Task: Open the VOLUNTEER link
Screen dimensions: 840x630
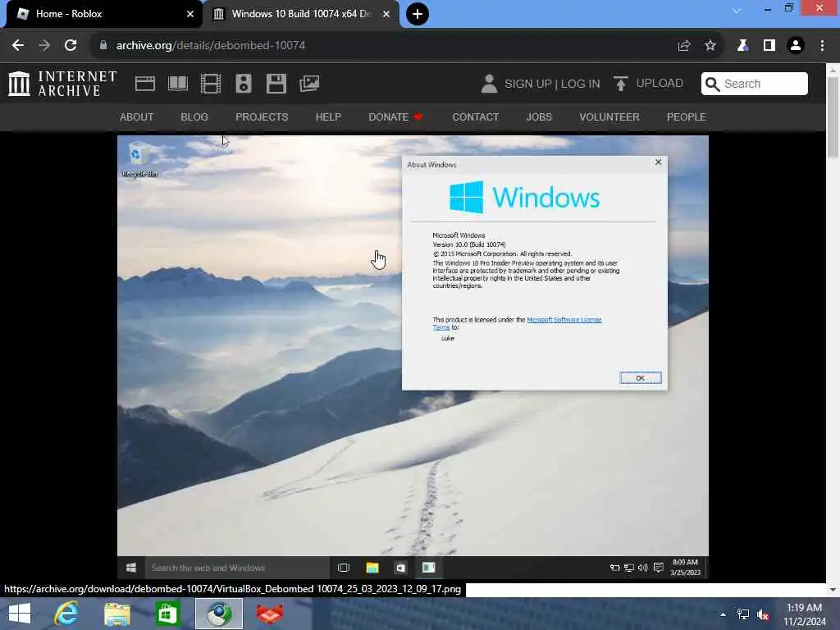Action: pyautogui.click(x=609, y=116)
